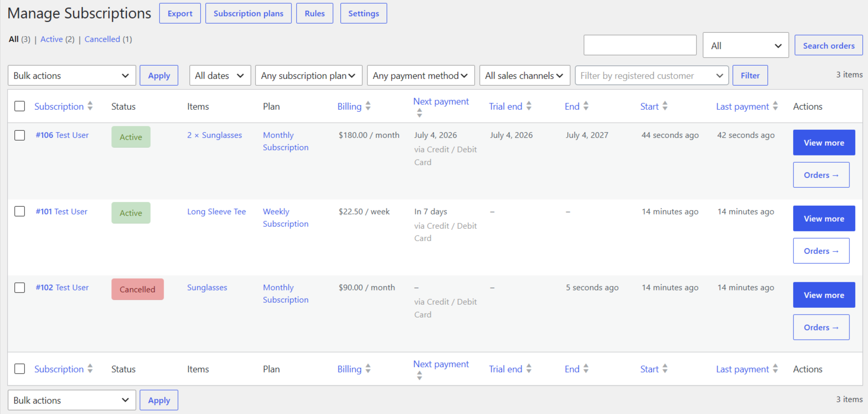Sort by top Last payment column header
The height and width of the screenshot is (414, 868).
tap(742, 106)
